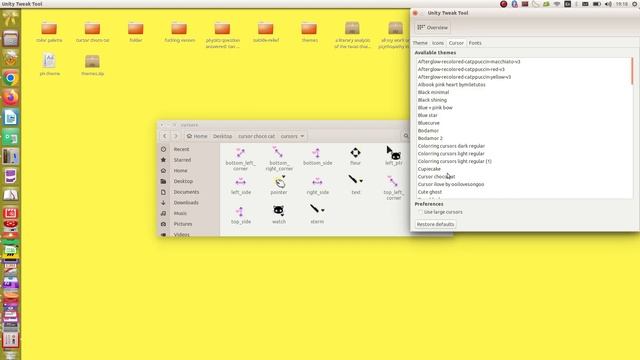Select Blue + pink bow cursor theme

coord(524,108)
